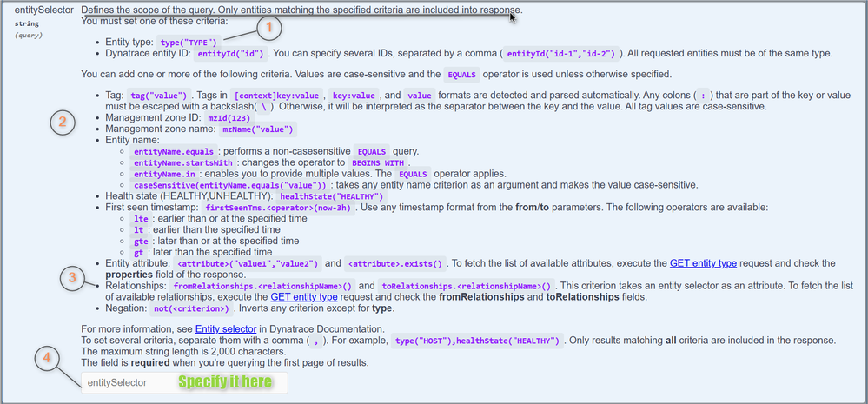Open GET entity type link for attributes

coord(712,262)
